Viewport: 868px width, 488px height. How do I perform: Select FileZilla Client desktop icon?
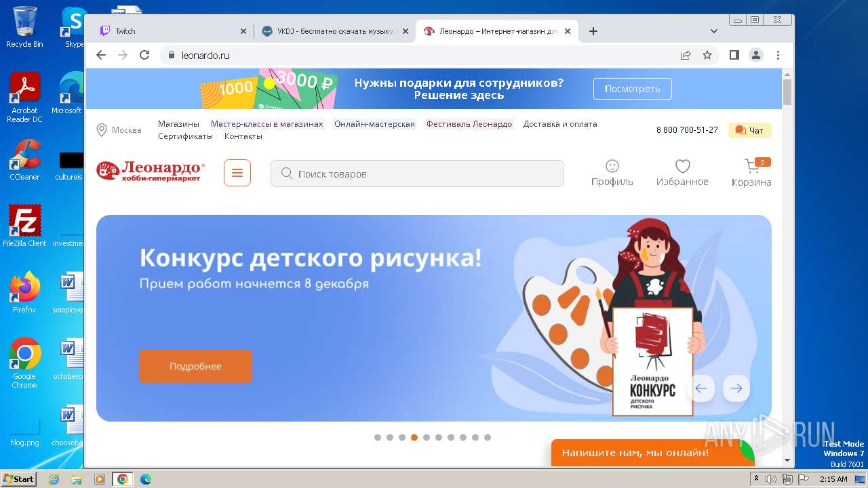24,226
